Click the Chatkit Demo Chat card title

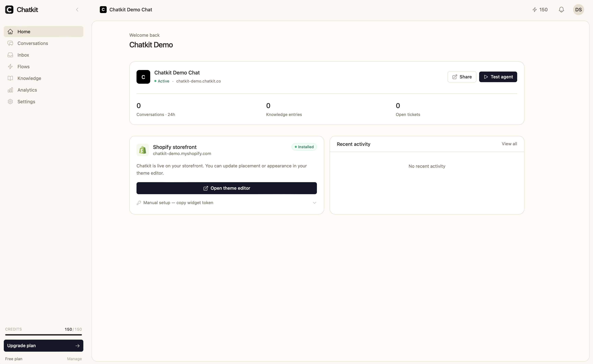(177, 73)
